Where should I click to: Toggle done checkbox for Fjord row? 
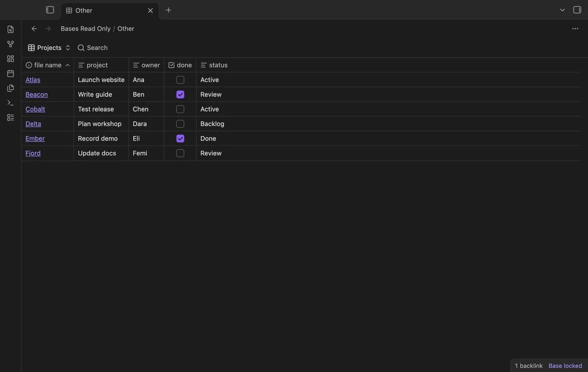pos(180,153)
